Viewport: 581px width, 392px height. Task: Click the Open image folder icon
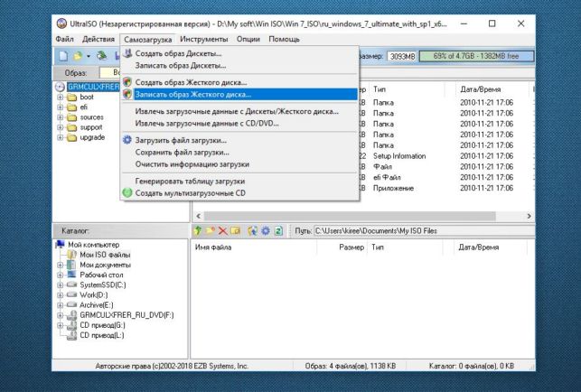point(78,56)
